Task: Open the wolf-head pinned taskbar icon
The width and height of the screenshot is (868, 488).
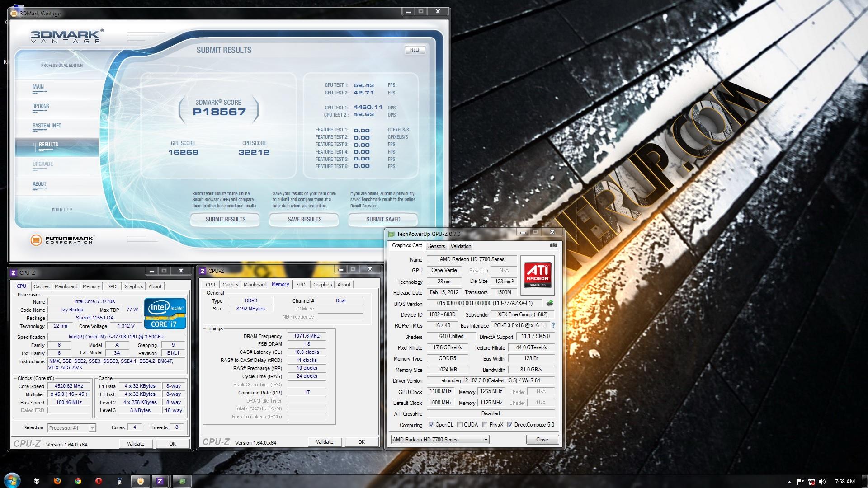Action: 37,481
